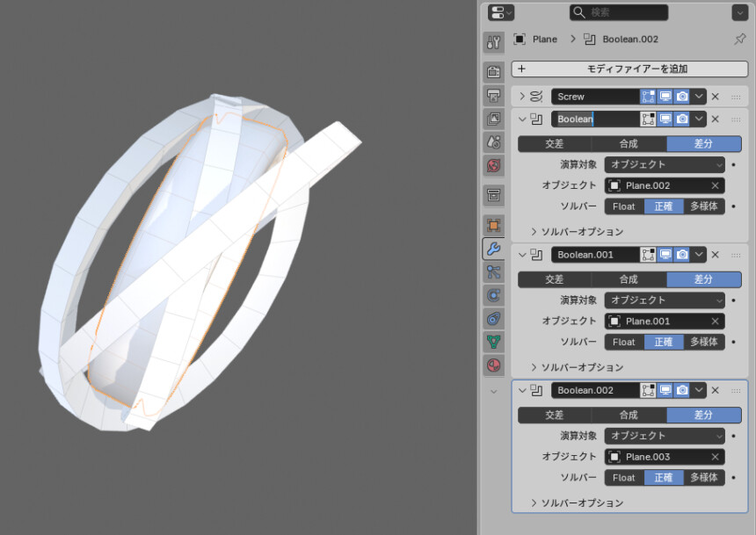Open the Object properties tab
This screenshot has height=535, width=756.
493,226
